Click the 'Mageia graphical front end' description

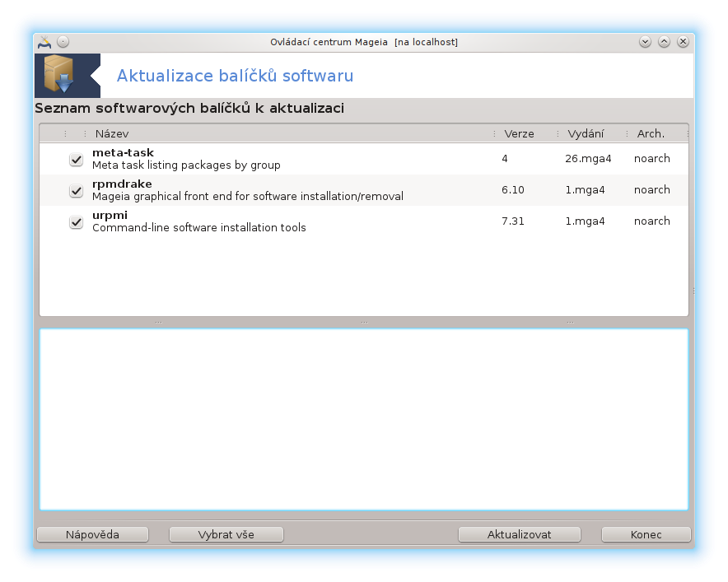pyautogui.click(x=247, y=196)
